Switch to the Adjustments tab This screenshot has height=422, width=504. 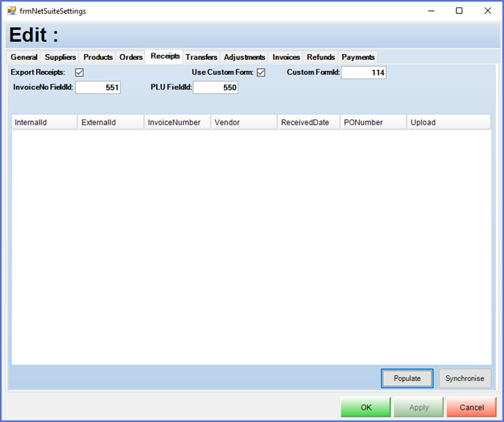point(245,57)
